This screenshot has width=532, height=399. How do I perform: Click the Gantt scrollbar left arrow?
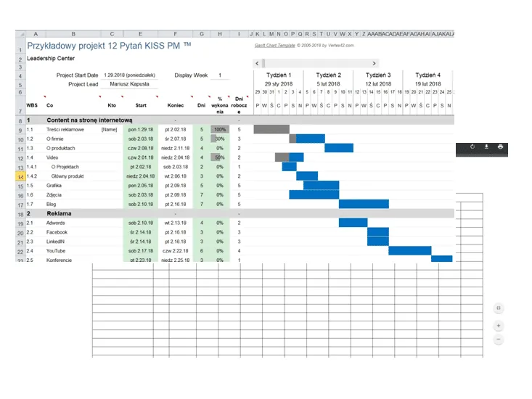[x=257, y=63]
